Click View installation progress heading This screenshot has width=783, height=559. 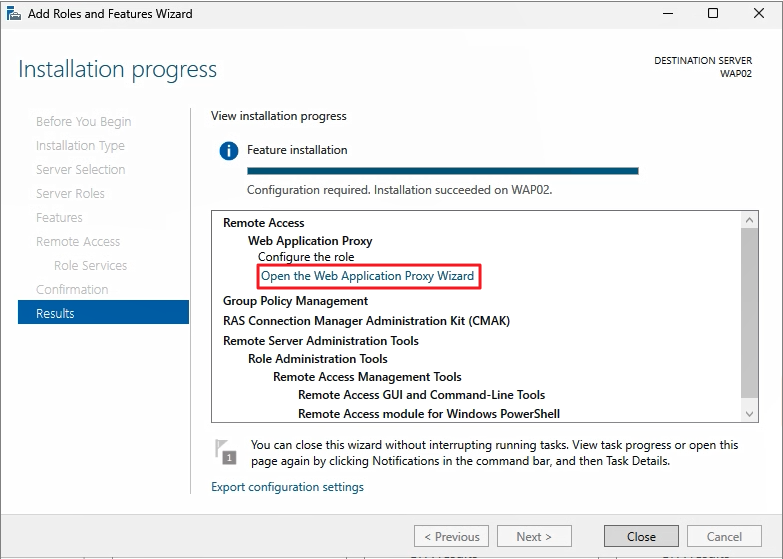click(x=279, y=116)
